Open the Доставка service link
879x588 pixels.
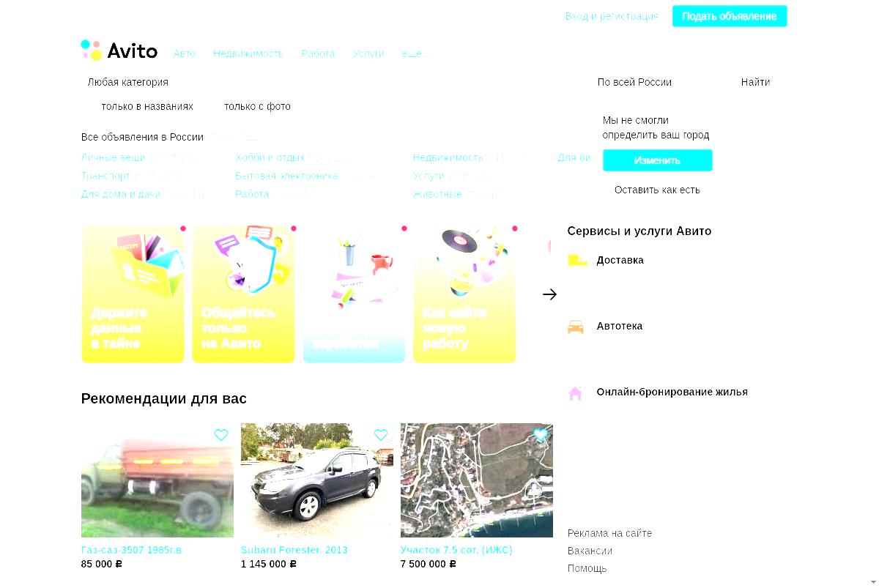[x=620, y=260]
